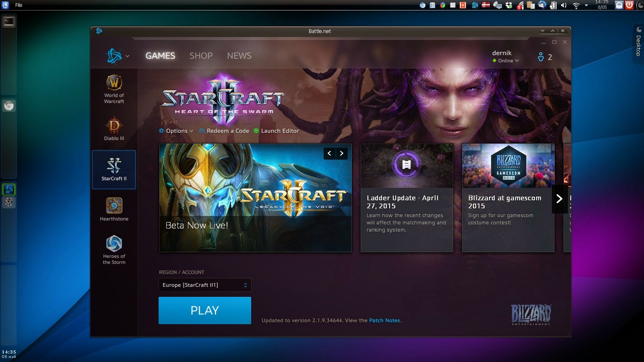Image resolution: width=644 pixels, height=362 pixels.
Task: Switch to Battle.net task in left dock
Action: tap(9, 189)
